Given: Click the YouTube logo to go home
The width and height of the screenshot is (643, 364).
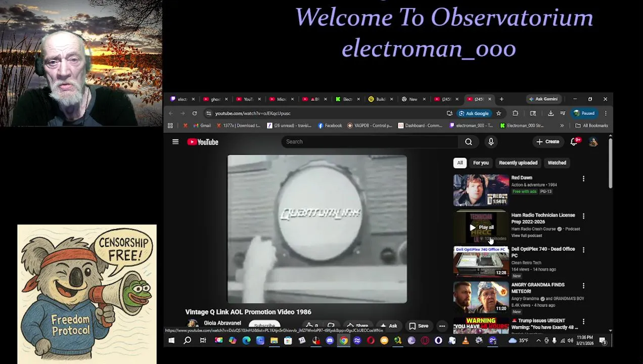Looking at the screenshot, I should (x=203, y=142).
